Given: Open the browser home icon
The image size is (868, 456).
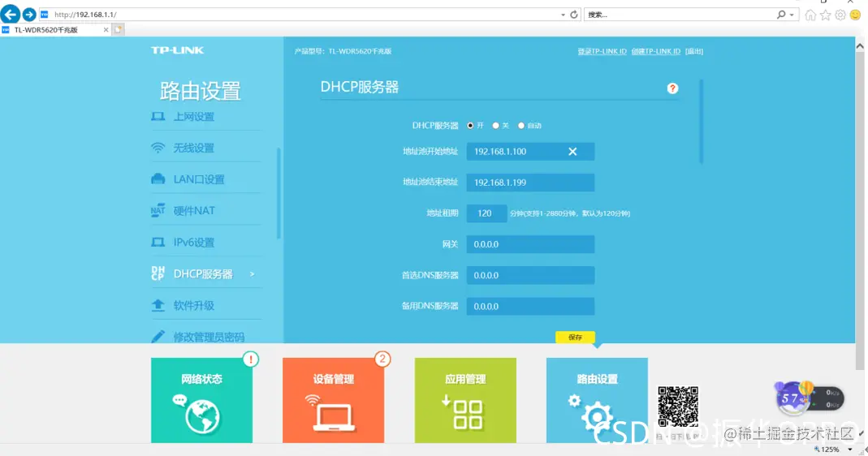Looking at the screenshot, I should (x=810, y=15).
